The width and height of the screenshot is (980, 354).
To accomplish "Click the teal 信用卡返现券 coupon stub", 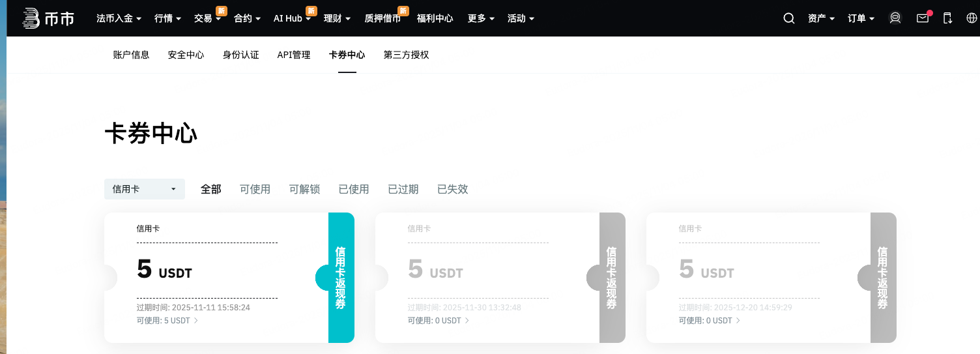I will [x=341, y=278].
